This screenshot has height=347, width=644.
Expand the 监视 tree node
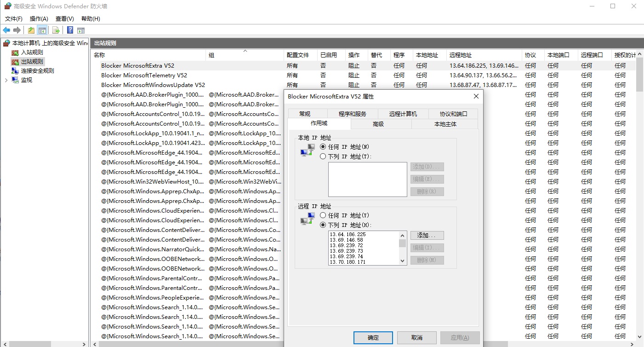(x=6, y=80)
